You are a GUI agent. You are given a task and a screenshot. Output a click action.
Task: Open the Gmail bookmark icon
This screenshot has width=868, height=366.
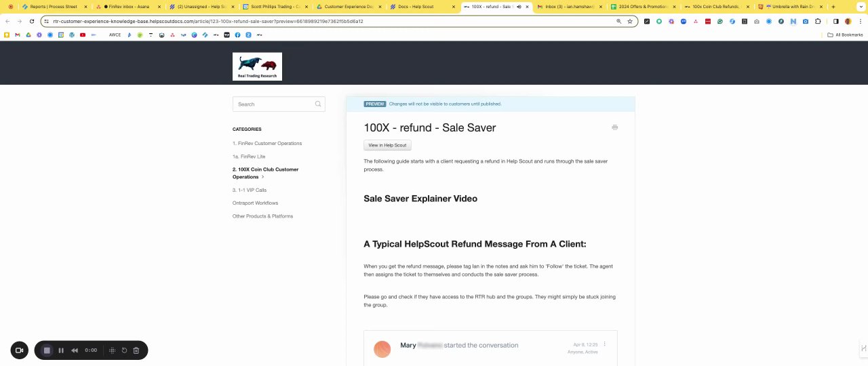point(18,35)
